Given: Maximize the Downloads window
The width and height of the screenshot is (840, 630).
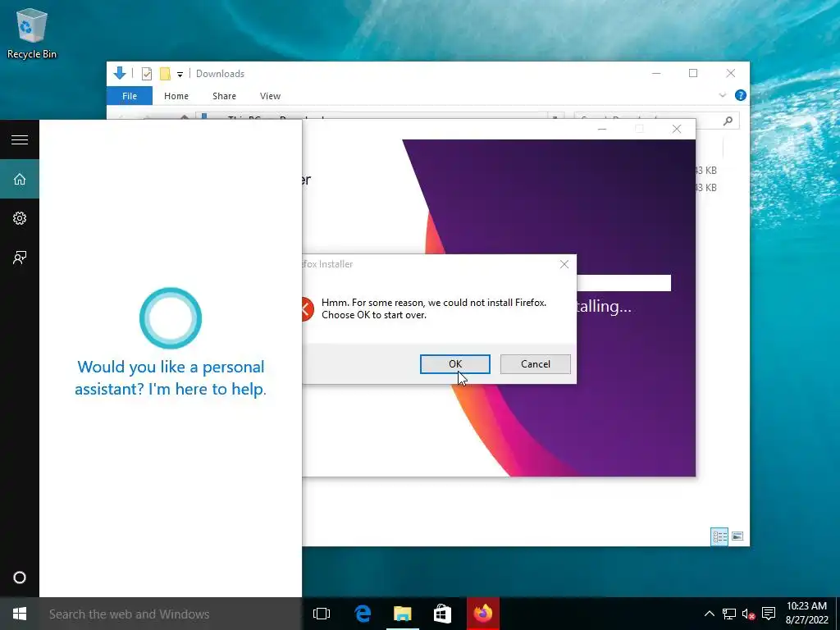Looking at the screenshot, I should 693,73.
